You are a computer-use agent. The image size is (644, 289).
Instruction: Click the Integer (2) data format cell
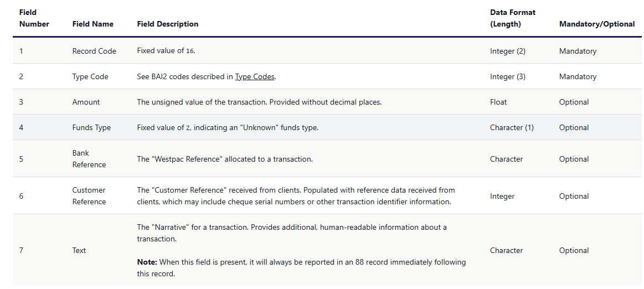click(507, 51)
